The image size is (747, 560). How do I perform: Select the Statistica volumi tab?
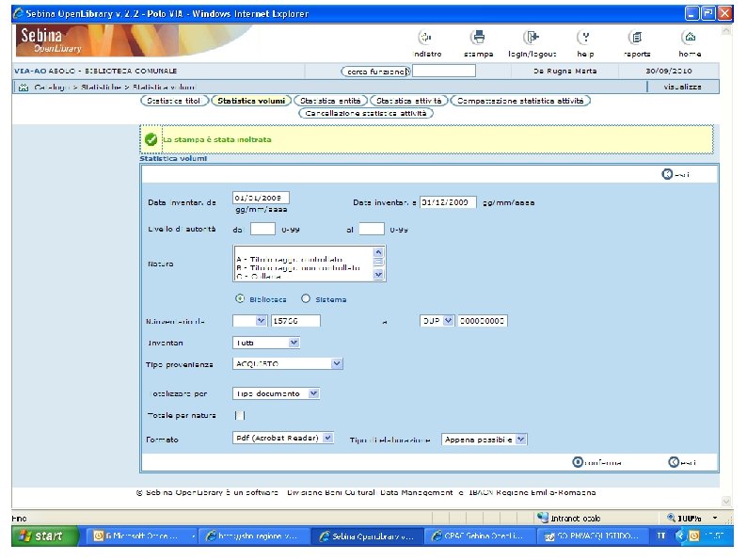(x=251, y=101)
